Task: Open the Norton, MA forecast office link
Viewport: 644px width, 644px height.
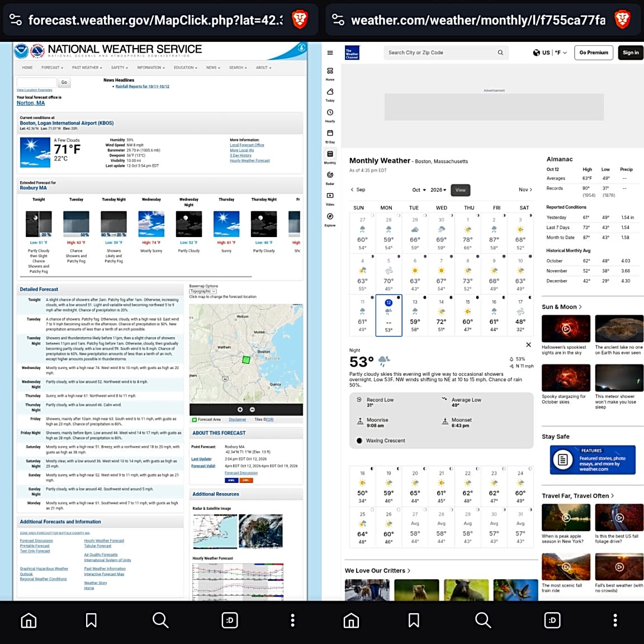Action: pos(31,103)
